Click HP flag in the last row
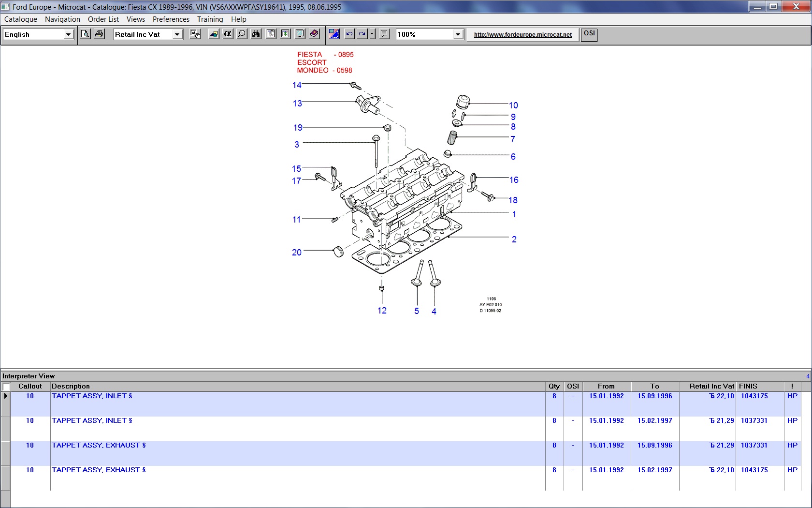This screenshot has width=812, height=508. click(792, 470)
